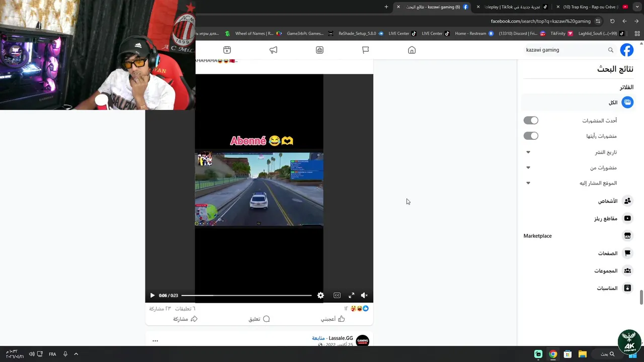
Task: Open the megaphone ads icon in top bar
Action: tap(273, 50)
